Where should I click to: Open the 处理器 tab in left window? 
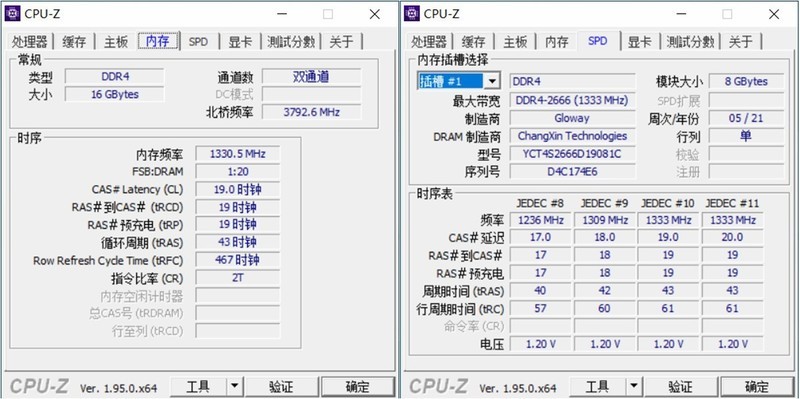tap(30, 42)
